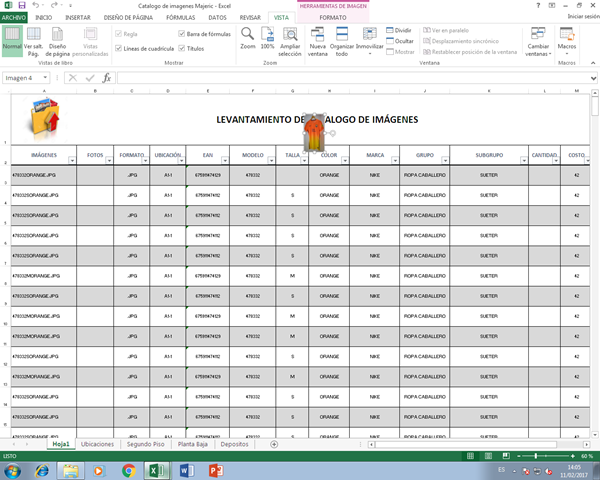
Task: Open PowerPoint from the taskbar
Action: coord(214,469)
